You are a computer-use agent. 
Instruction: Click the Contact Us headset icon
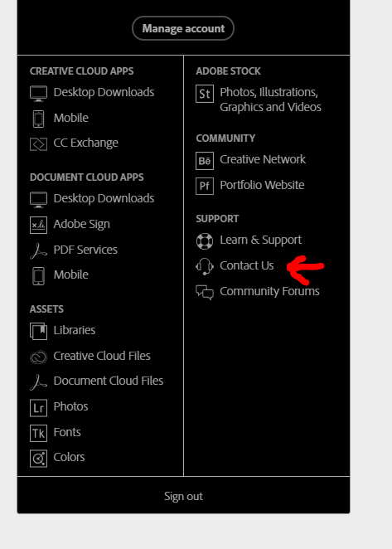click(205, 266)
